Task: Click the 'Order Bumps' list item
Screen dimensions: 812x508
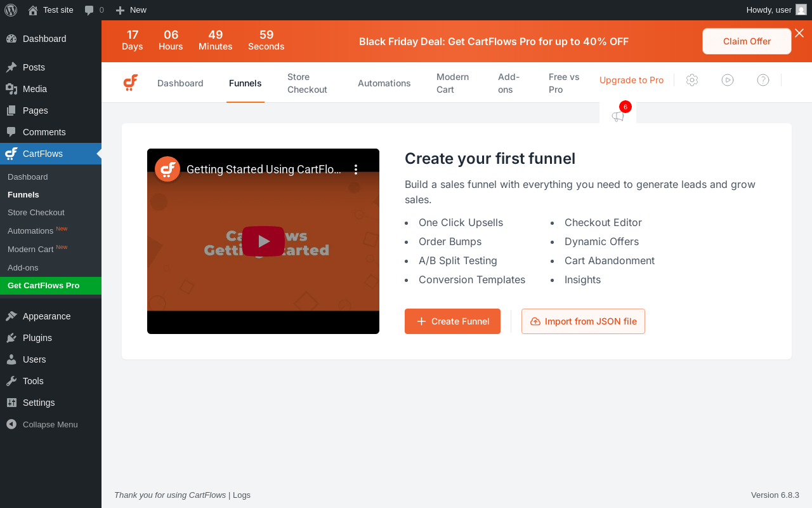Action: tap(450, 242)
